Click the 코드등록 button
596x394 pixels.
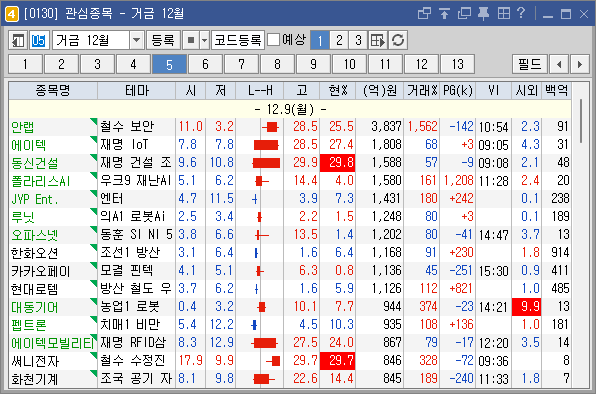[x=238, y=40]
